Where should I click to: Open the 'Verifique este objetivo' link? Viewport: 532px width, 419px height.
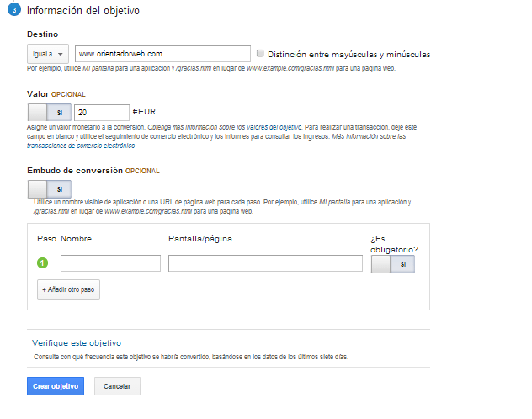click(x=77, y=343)
